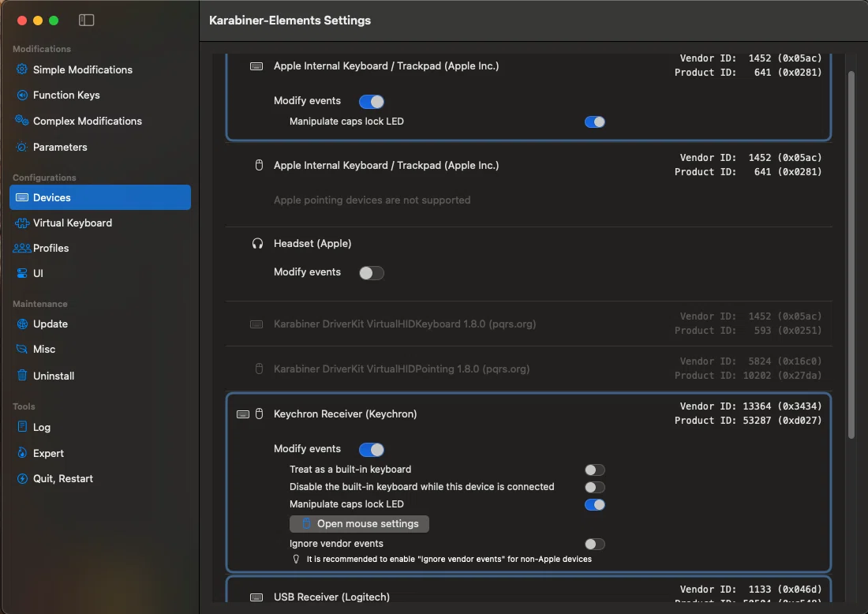Open the Parameters page
The height and width of the screenshot is (614, 868).
coord(100,147)
